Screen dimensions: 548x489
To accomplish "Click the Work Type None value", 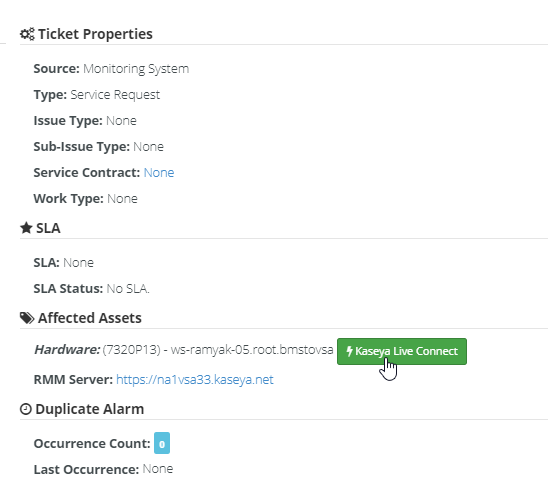I will 122,199.
